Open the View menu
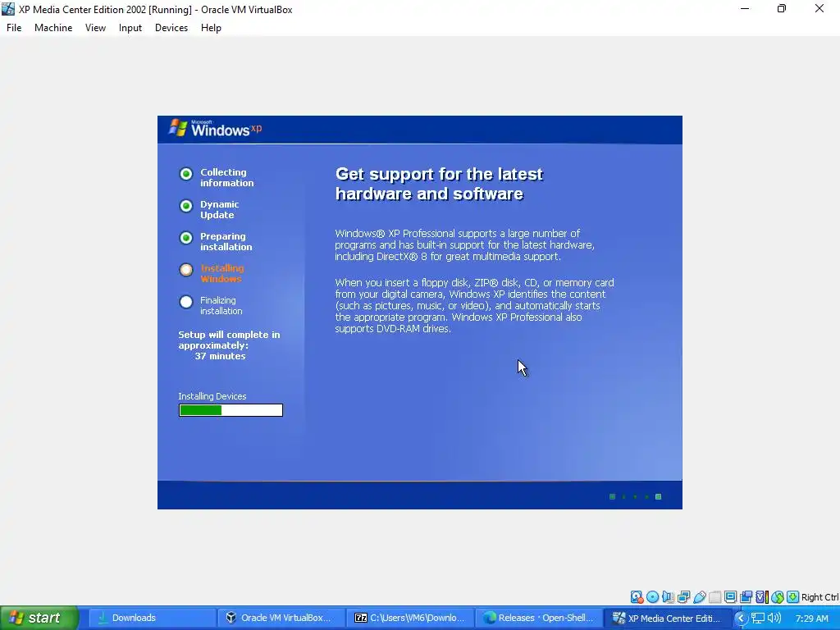The image size is (840, 630). [95, 28]
